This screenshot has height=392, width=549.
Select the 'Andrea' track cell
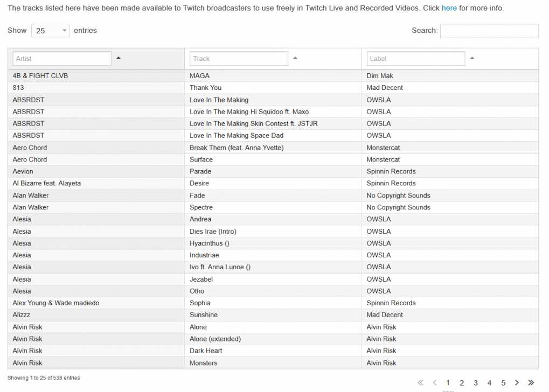273,220
